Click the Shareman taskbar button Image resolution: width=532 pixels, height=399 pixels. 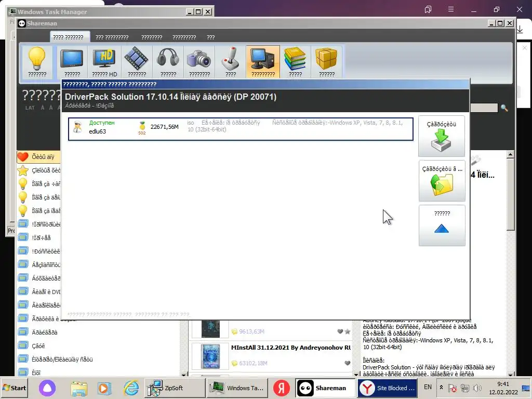point(325,388)
